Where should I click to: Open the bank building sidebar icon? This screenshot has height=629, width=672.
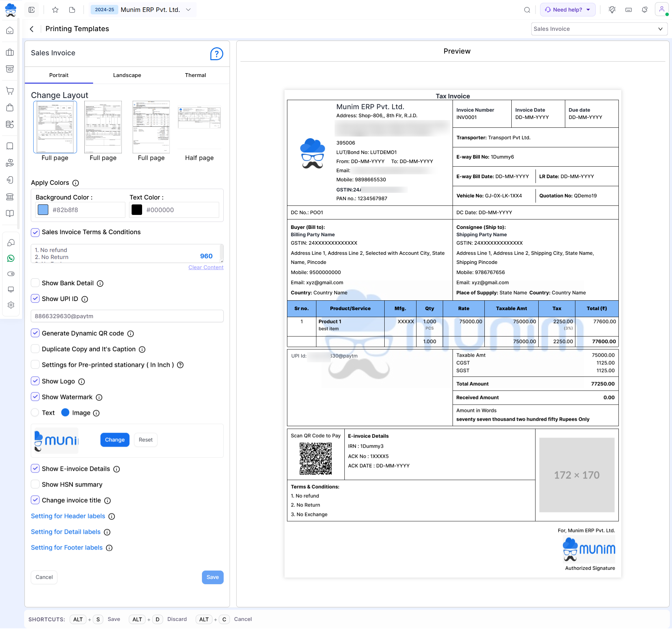point(10,197)
